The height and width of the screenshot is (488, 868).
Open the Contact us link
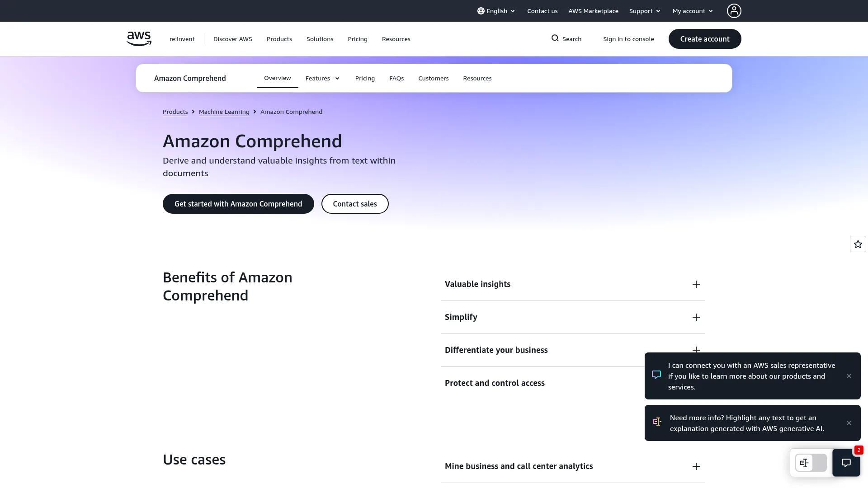[x=542, y=11]
